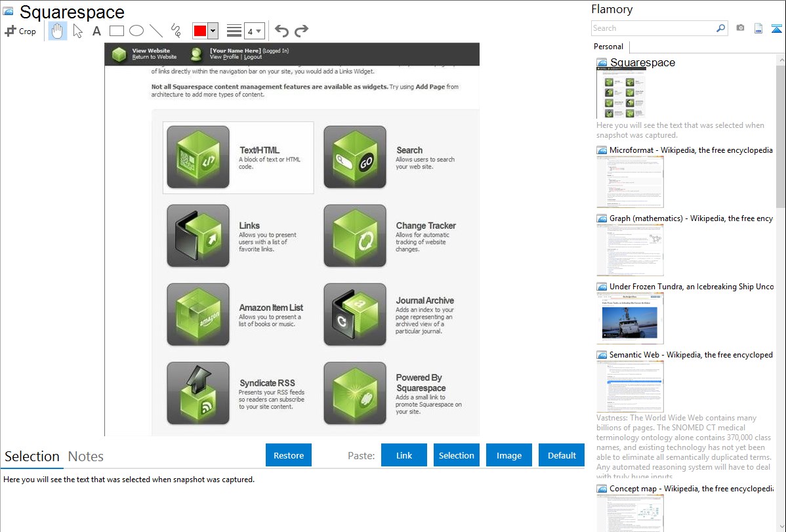Screen dimensions: 786x532
Task: Click the Concept map - Wikipedia title
Action: click(691, 488)
